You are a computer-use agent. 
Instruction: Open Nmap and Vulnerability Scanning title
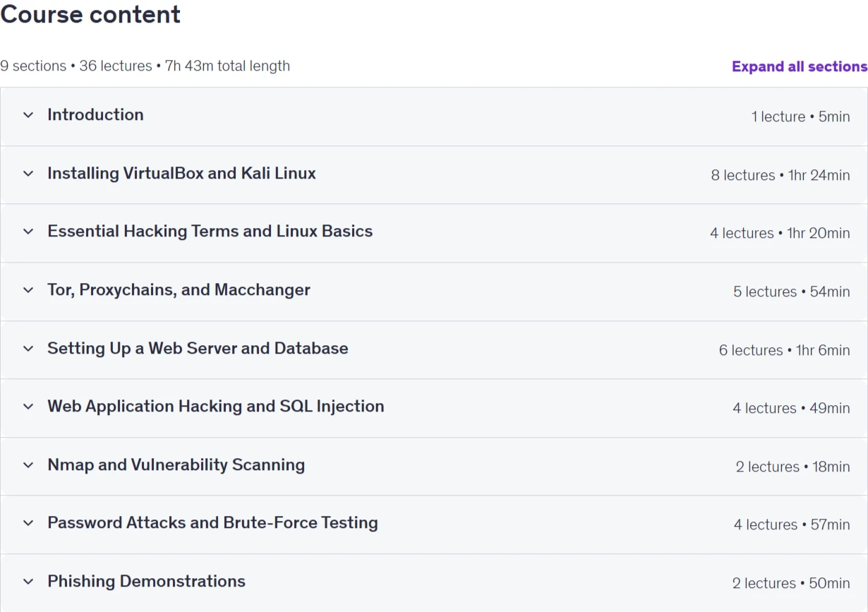click(176, 464)
